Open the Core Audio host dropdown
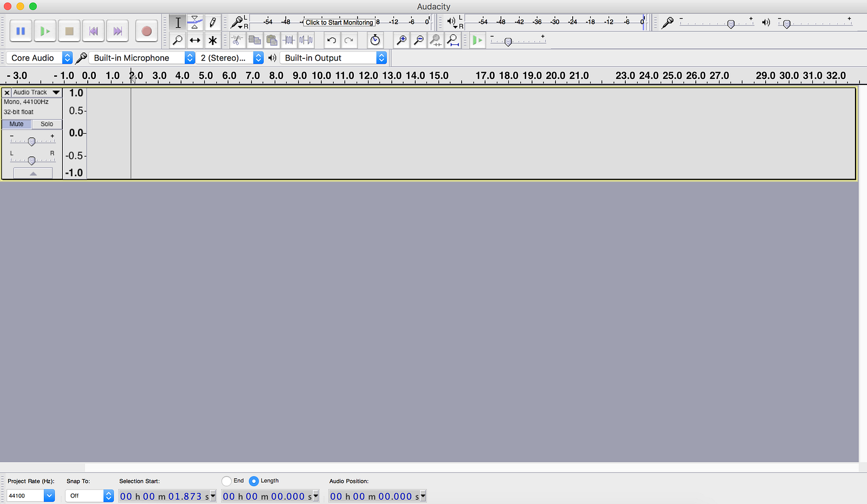Screen dimensions: 867x504 coord(40,58)
